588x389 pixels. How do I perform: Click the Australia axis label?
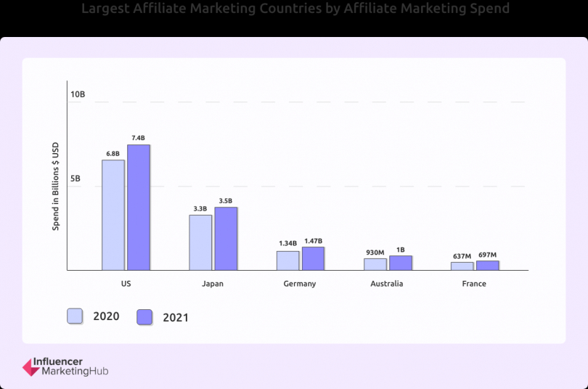coord(387,284)
